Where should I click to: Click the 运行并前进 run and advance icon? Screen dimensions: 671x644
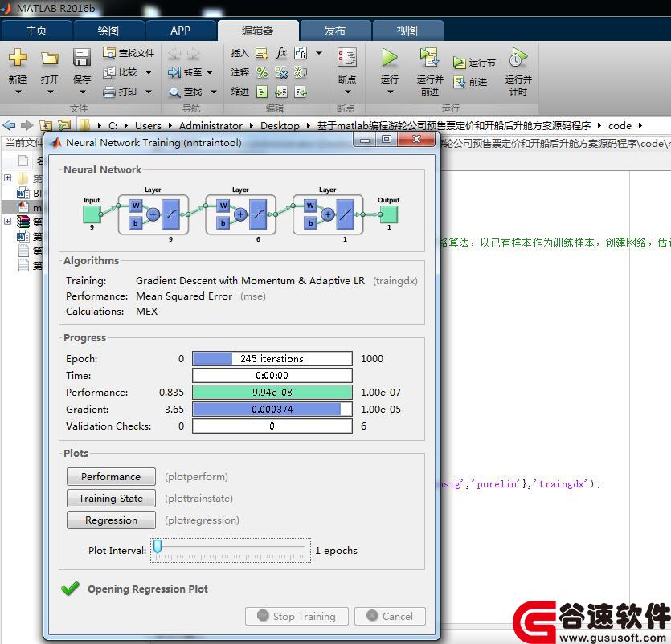coord(429,57)
